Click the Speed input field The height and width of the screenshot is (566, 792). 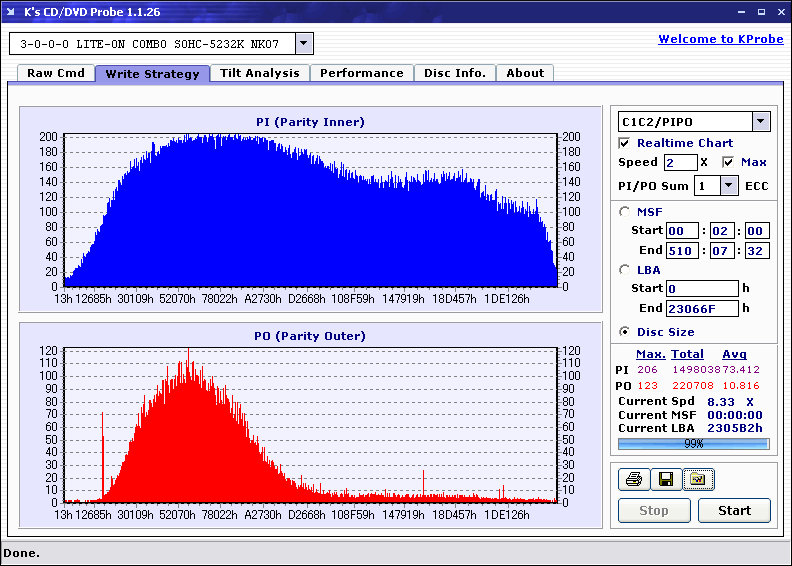coord(680,162)
